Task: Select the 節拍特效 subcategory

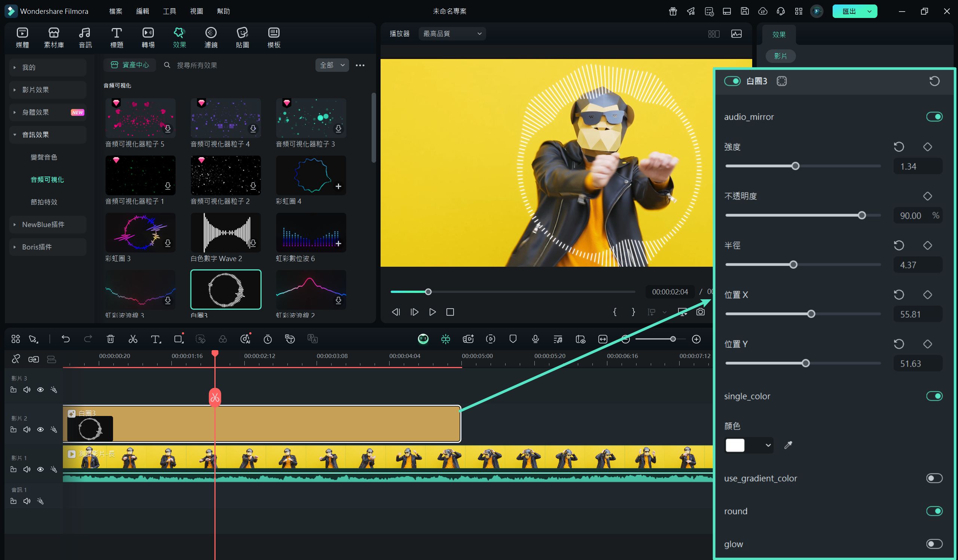Action: pos(44,202)
